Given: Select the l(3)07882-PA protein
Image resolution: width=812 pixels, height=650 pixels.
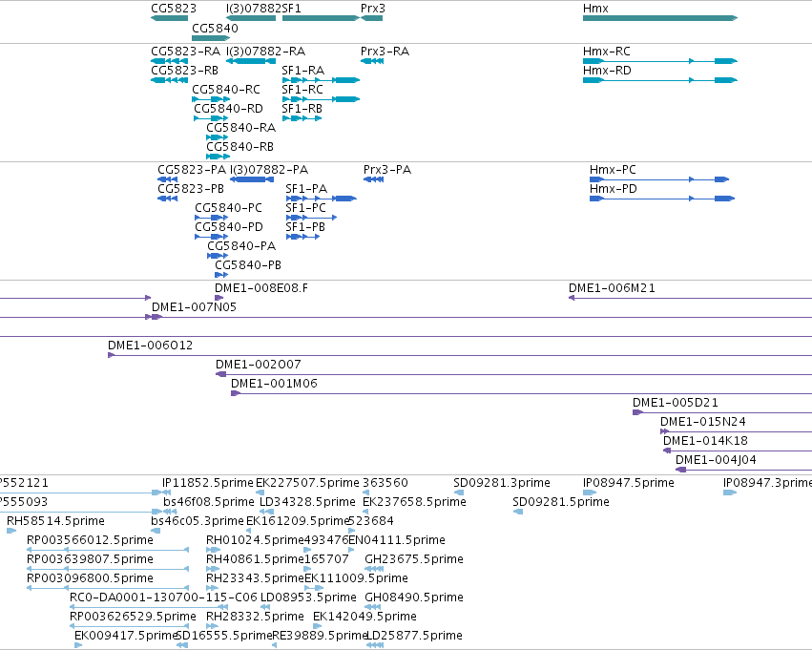Looking at the screenshot, I should click(x=252, y=179).
